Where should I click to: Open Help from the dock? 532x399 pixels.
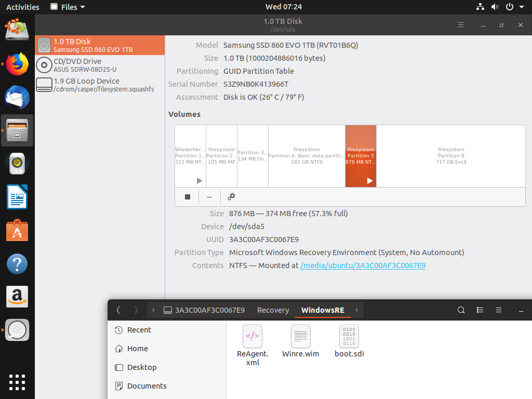click(x=17, y=263)
